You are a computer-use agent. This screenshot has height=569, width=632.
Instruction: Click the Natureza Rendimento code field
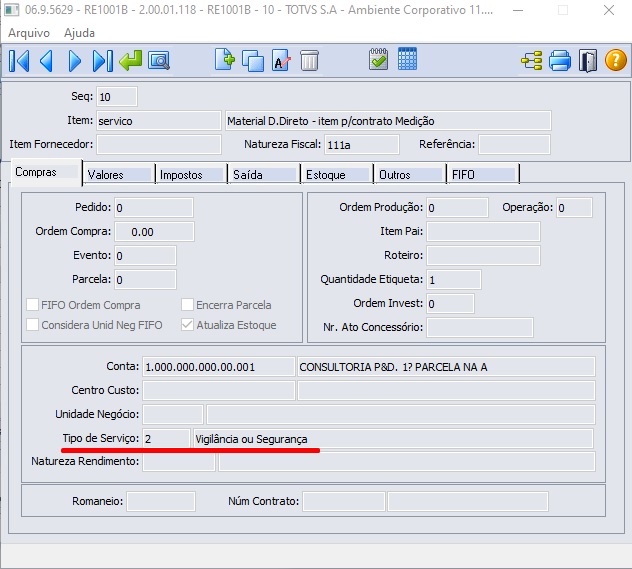(179, 461)
